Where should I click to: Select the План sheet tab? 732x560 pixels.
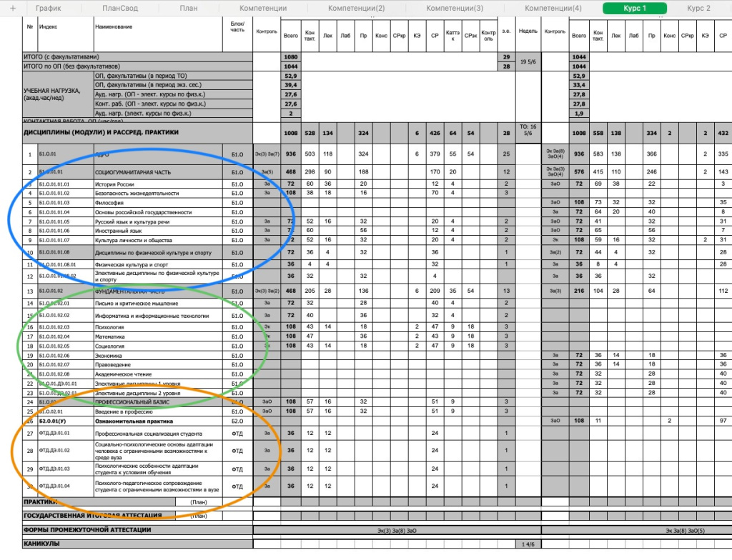pyautogui.click(x=189, y=8)
